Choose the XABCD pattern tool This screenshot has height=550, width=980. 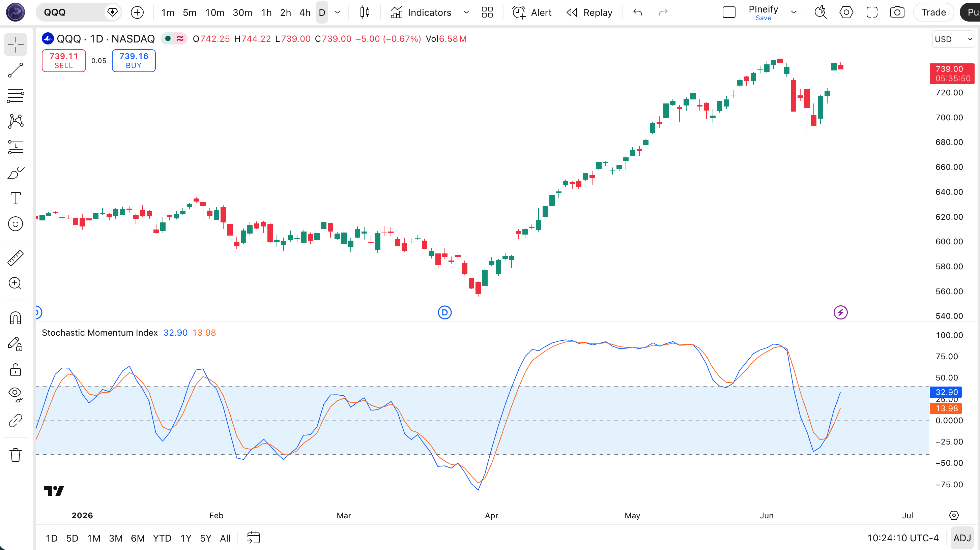coord(16,121)
